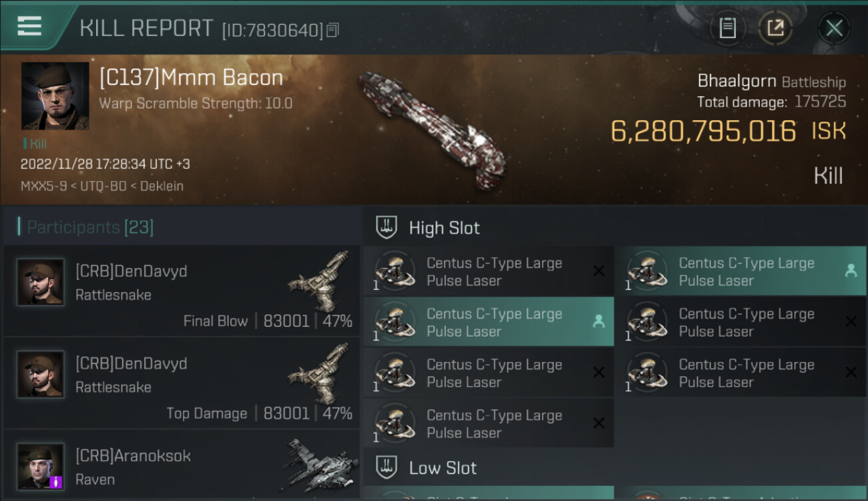868x501 pixels.
Task: Copy the kill report ID number
Action: click(x=333, y=30)
